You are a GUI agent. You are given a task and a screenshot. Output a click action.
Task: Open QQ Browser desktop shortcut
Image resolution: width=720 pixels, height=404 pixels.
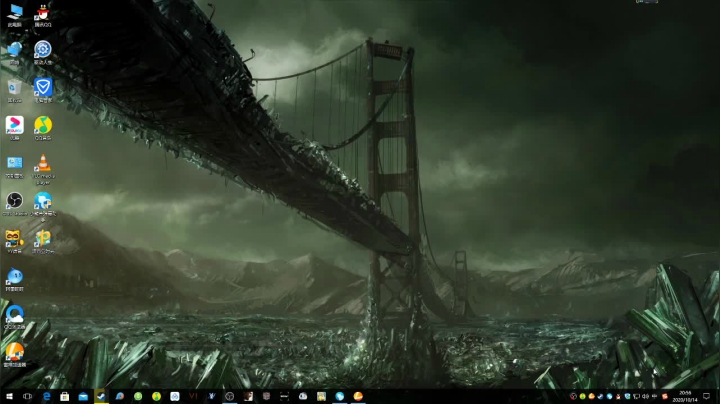click(x=15, y=317)
